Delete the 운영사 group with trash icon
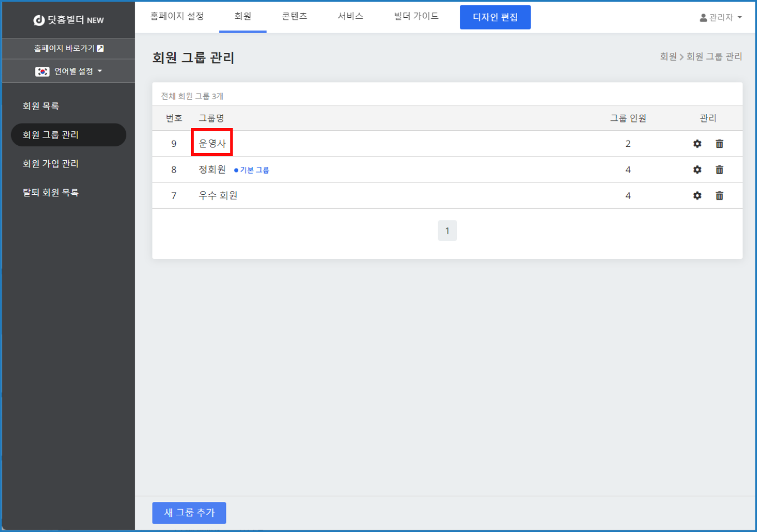The width and height of the screenshot is (757, 532). [x=719, y=144]
